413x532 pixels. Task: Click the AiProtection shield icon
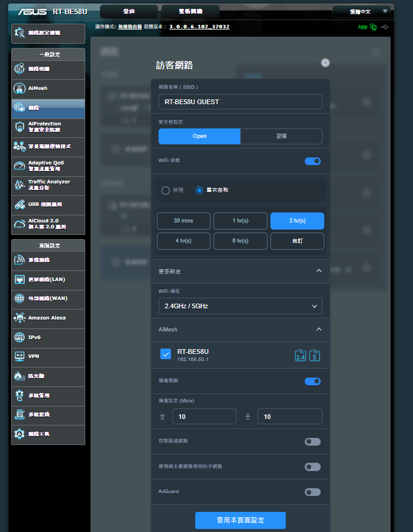point(20,127)
